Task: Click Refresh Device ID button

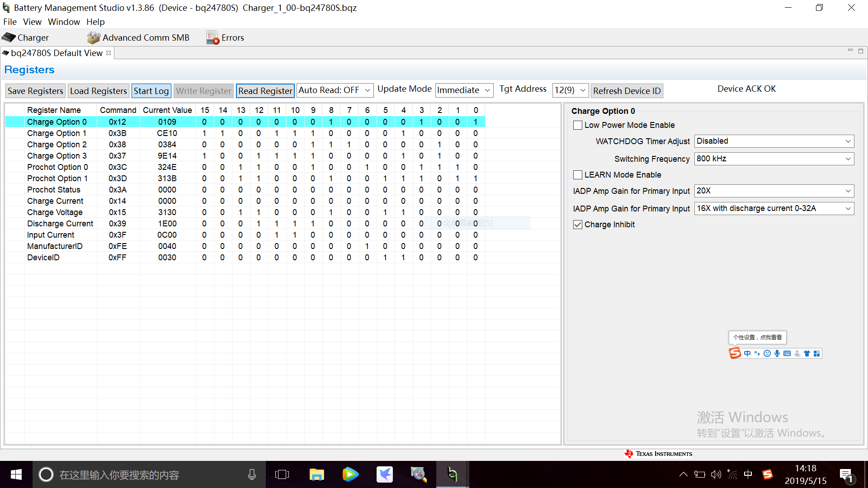Action: (627, 91)
